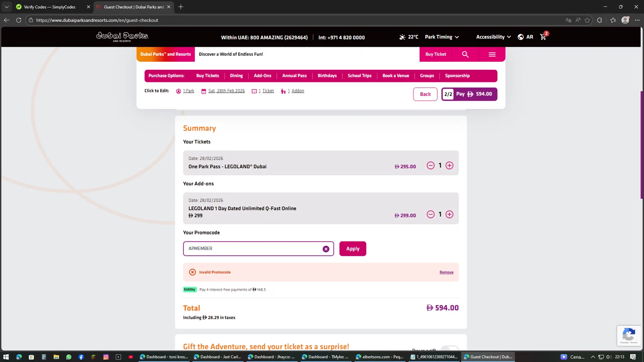
Task: Expand Park Timing dropdown
Action: pyautogui.click(x=442, y=37)
